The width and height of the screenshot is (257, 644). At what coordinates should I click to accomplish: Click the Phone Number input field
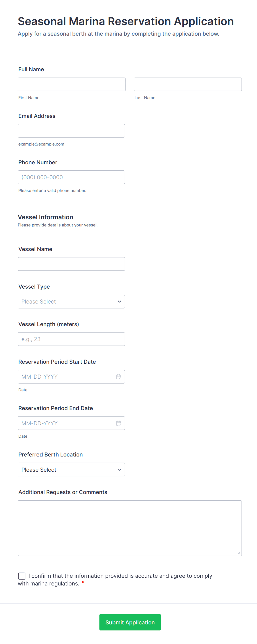tap(71, 177)
